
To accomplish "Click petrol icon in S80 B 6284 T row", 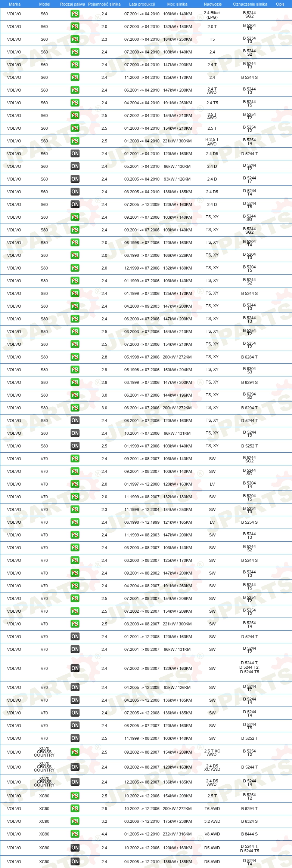I will (75, 357).
